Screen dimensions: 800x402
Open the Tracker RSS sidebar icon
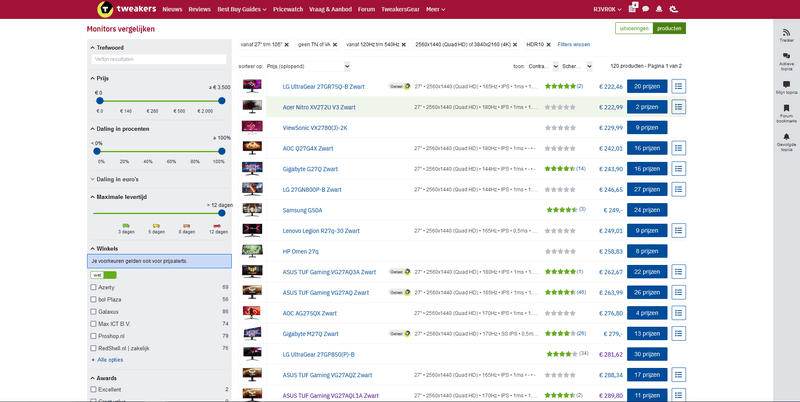coord(786,35)
